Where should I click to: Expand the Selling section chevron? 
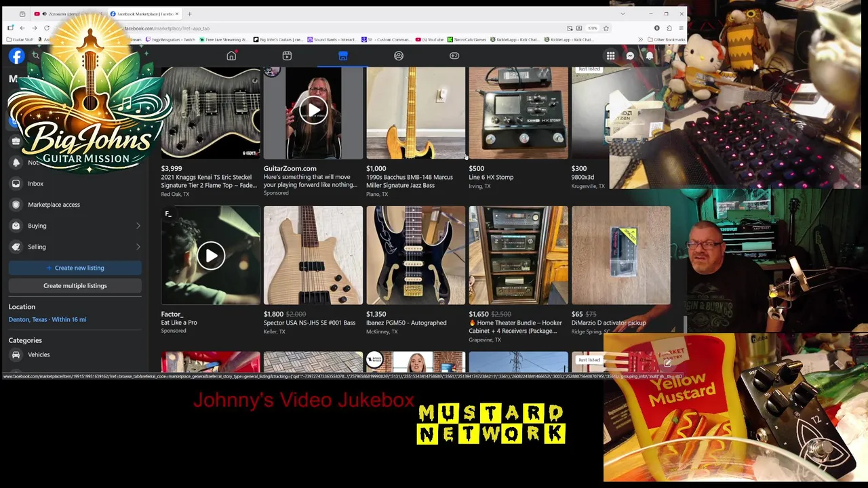pos(138,247)
